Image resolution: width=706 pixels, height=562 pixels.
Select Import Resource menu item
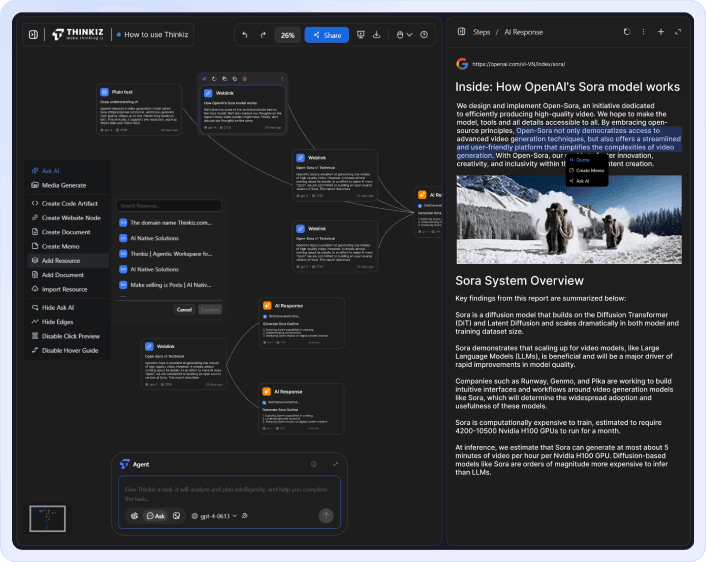point(68,289)
